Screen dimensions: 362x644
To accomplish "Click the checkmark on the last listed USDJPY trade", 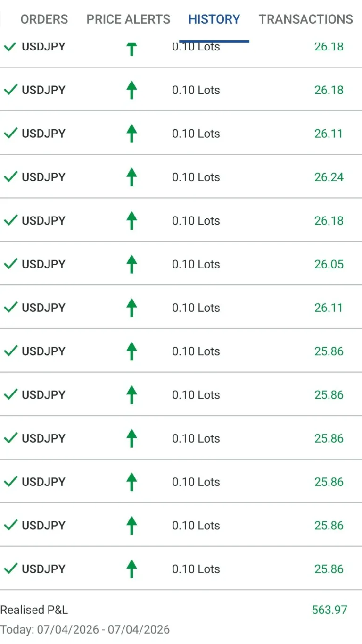I will click(x=10, y=569).
